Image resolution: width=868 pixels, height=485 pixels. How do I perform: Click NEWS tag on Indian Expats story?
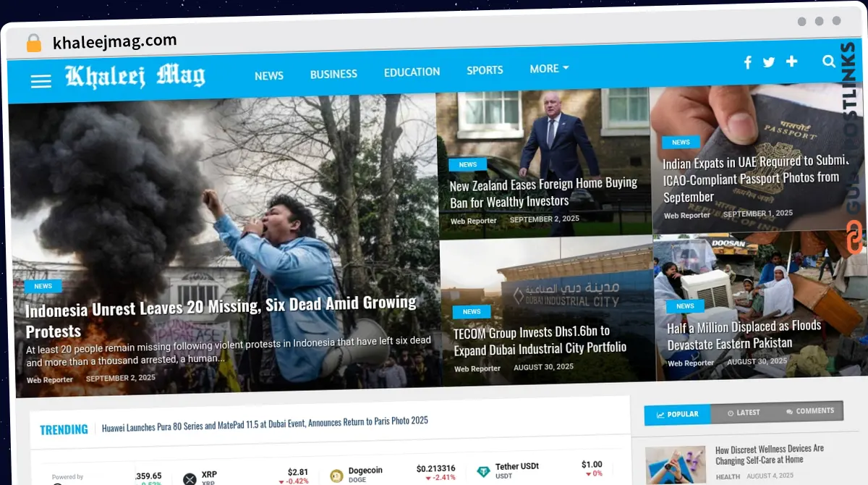pyautogui.click(x=681, y=142)
